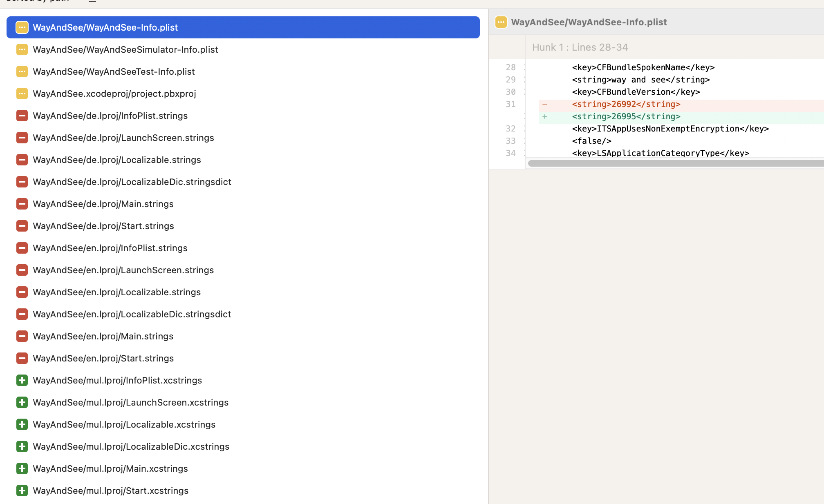Screen dimensions: 824x504
Task: Click Hunk 1 Lines 28-34 header
Action: pos(580,47)
